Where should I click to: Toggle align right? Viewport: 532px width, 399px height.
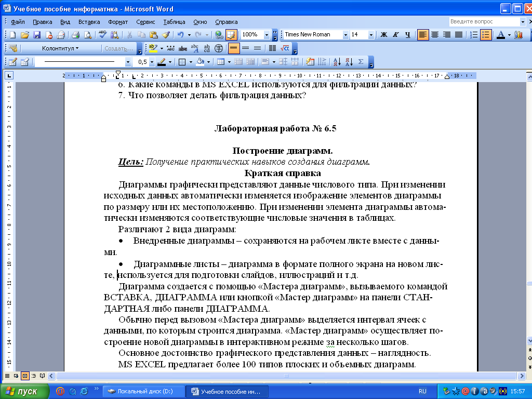pyautogui.click(x=447, y=35)
